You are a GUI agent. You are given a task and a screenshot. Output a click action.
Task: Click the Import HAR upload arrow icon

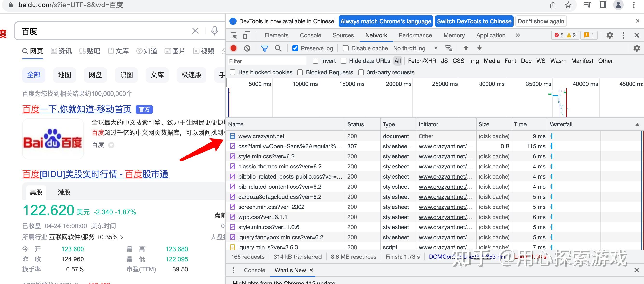[466, 48]
